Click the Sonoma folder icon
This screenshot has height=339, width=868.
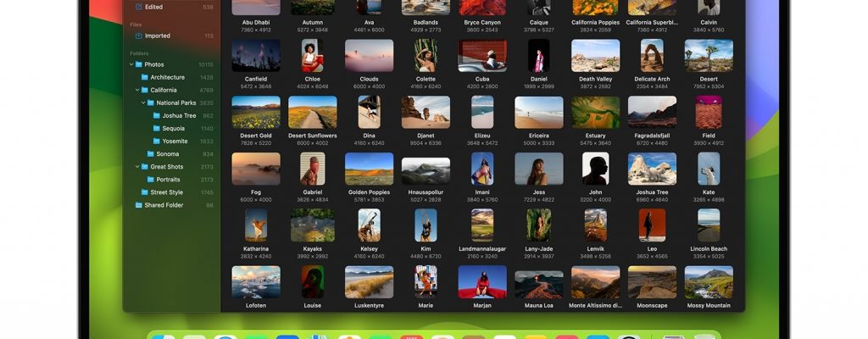click(150, 154)
